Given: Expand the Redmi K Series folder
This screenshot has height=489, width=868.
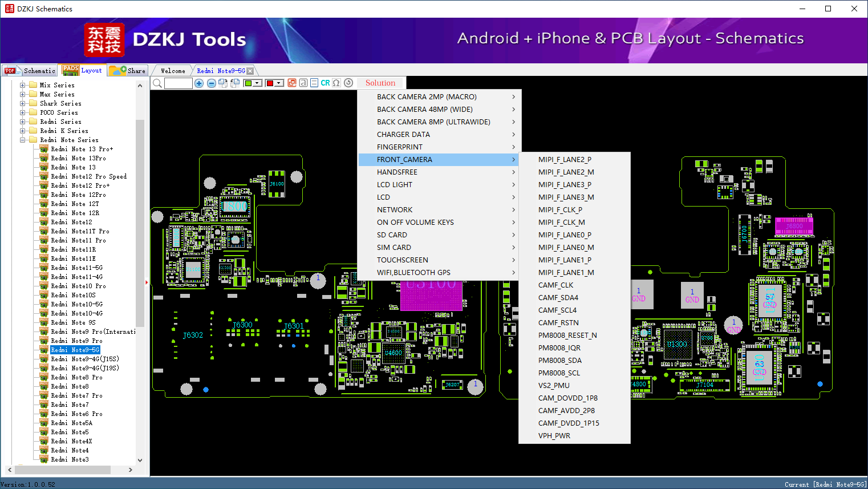Looking at the screenshot, I should [23, 131].
